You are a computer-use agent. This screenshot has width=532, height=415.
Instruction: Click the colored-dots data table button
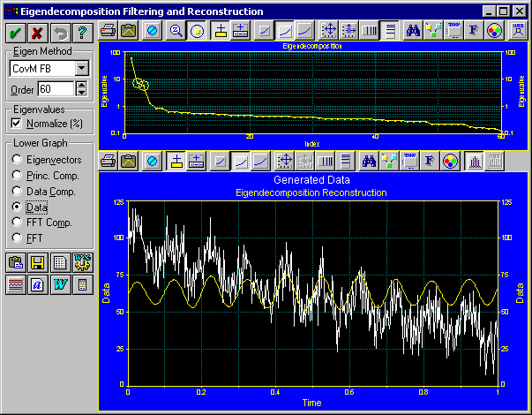pyautogui.click(x=60, y=262)
